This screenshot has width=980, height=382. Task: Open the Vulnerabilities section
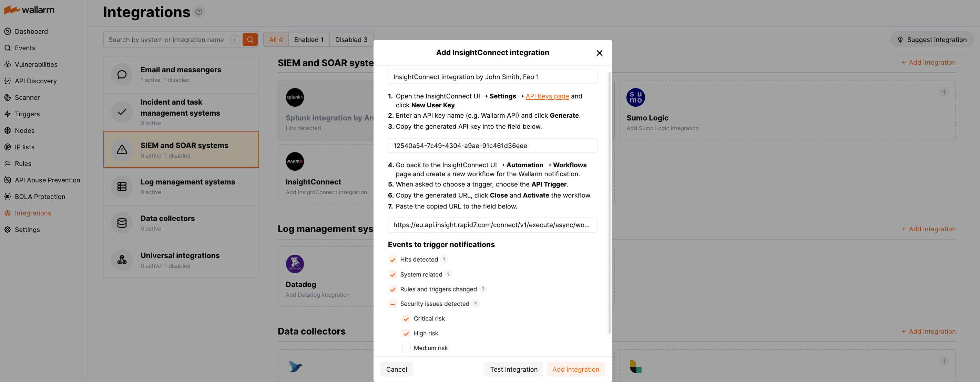pyautogui.click(x=36, y=64)
